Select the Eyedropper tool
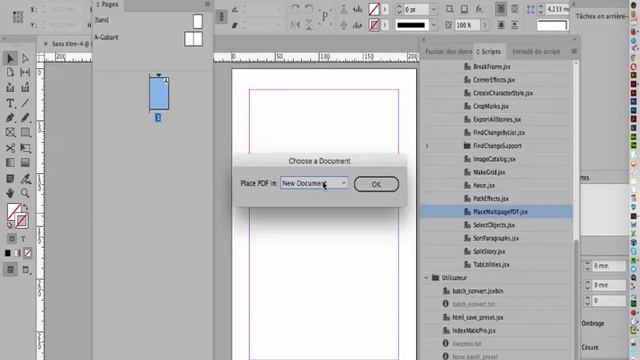 coord(25,178)
